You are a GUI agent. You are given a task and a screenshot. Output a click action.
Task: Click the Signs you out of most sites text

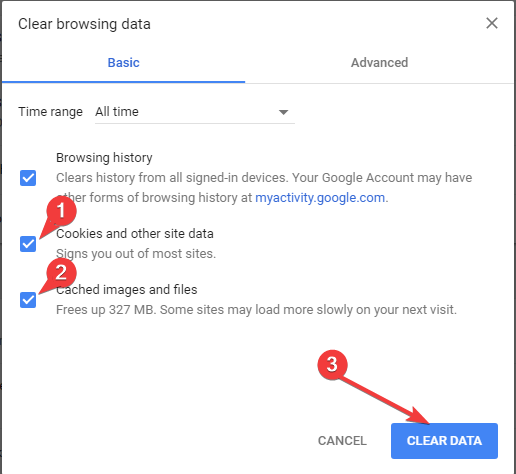point(136,254)
